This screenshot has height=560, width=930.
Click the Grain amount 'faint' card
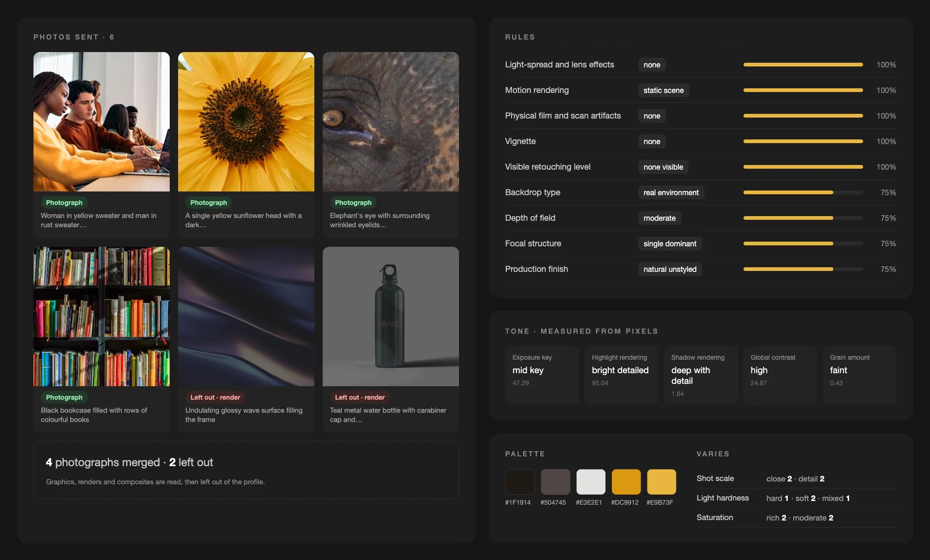[859, 375]
